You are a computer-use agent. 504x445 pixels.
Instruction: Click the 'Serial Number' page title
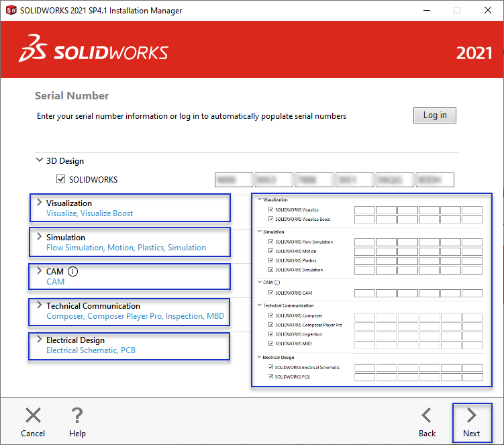click(72, 96)
